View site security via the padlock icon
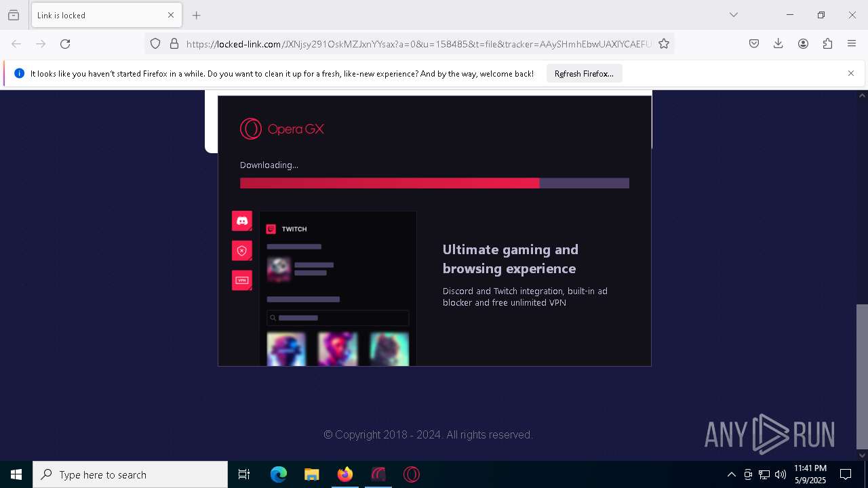Viewport: 868px width, 488px height. click(x=174, y=44)
